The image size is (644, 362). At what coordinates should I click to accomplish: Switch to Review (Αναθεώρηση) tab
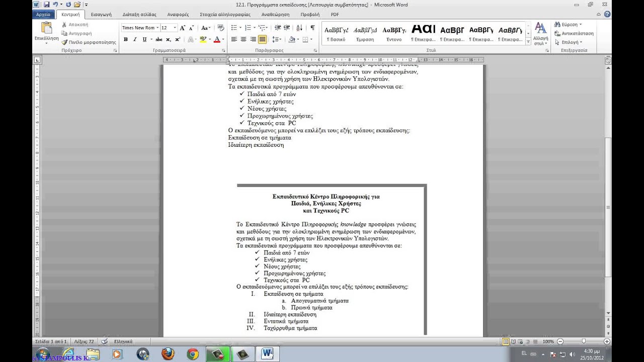pyautogui.click(x=275, y=15)
